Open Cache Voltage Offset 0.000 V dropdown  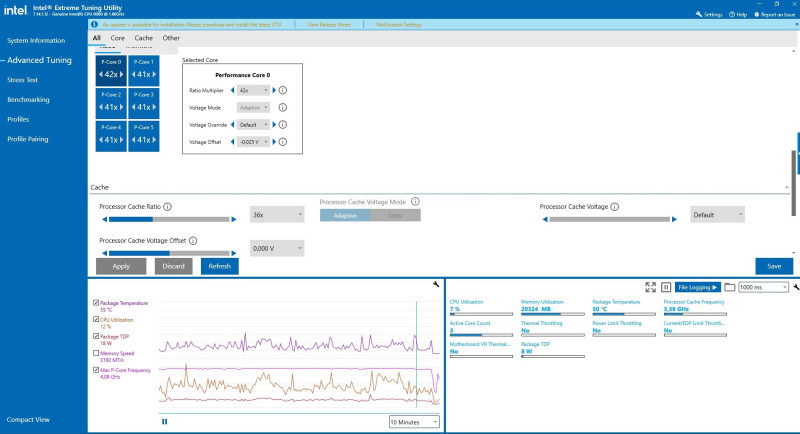[x=277, y=248]
